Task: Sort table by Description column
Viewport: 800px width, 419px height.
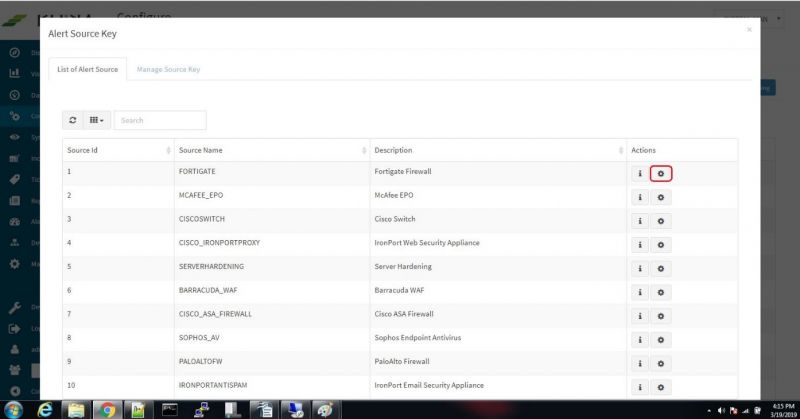Action: (x=498, y=150)
